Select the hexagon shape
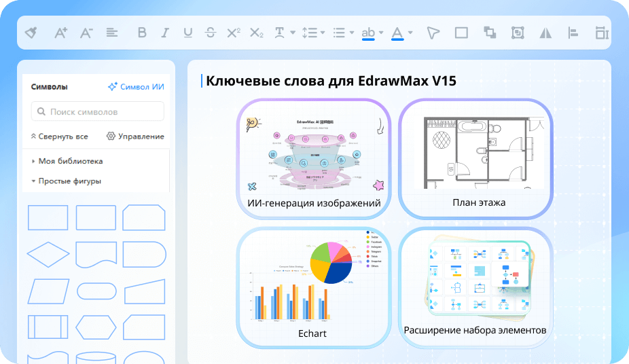 (x=96, y=327)
